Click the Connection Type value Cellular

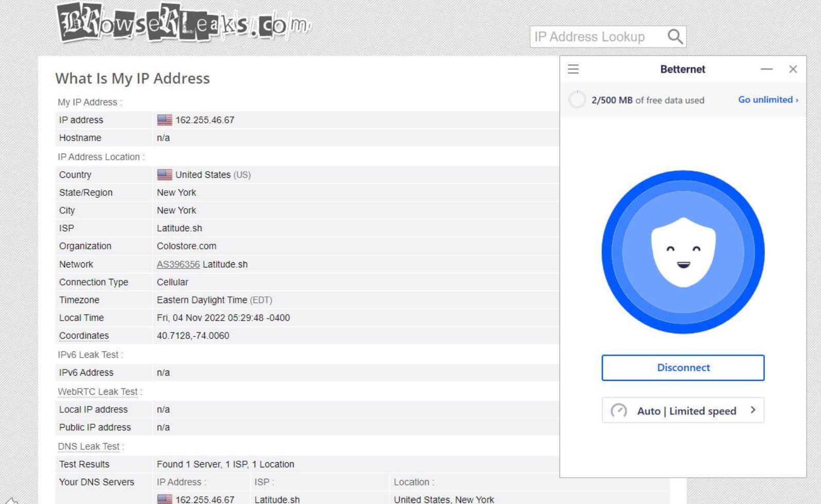[x=173, y=282]
